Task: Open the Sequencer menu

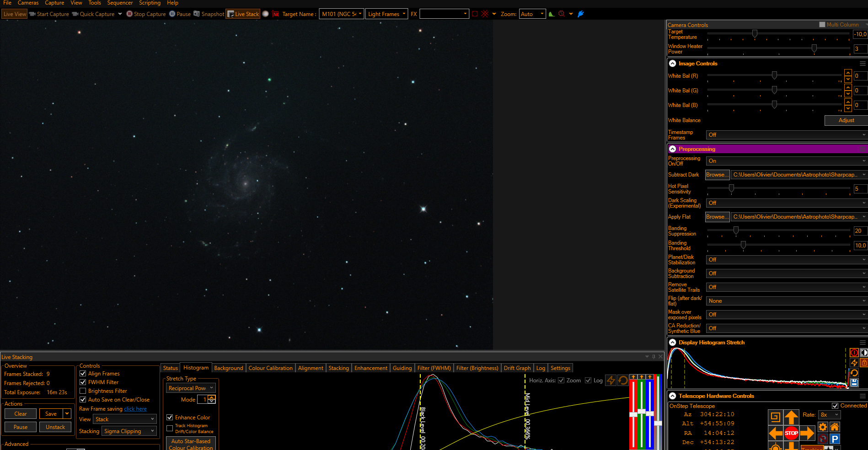Action: point(120,3)
